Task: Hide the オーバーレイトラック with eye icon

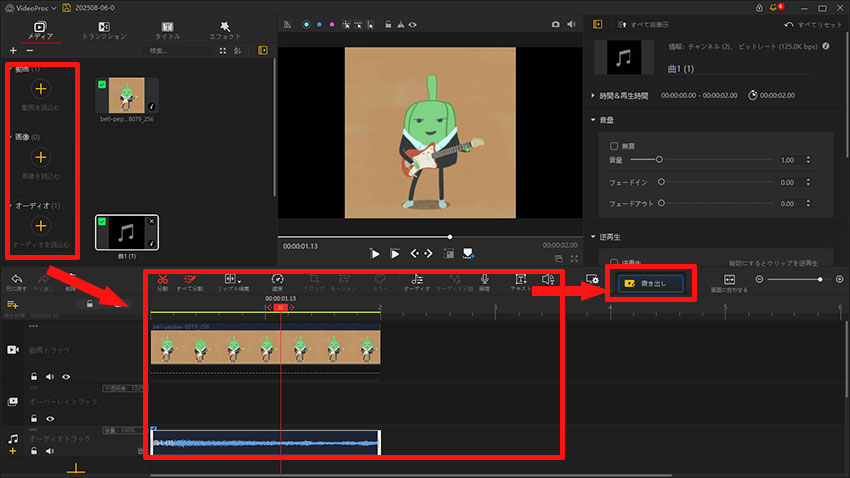Action: [x=50, y=418]
